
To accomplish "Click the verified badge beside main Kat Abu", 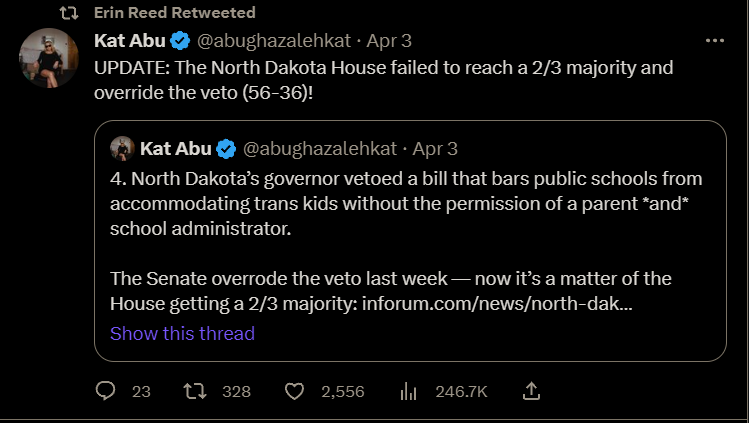I will pos(180,41).
